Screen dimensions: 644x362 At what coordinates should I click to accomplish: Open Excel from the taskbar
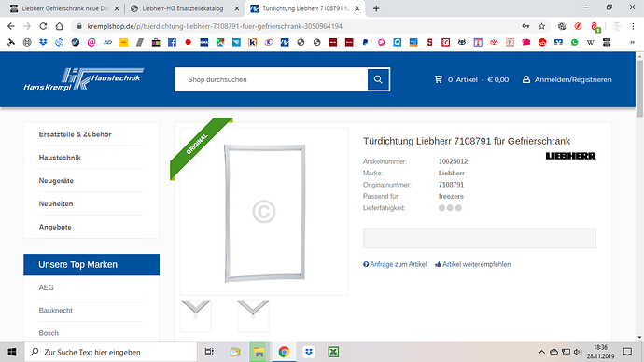pos(333,352)
